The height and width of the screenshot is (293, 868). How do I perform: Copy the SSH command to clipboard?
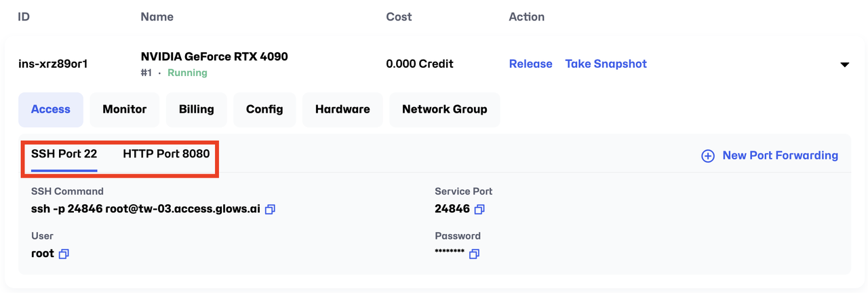(270, 210)
